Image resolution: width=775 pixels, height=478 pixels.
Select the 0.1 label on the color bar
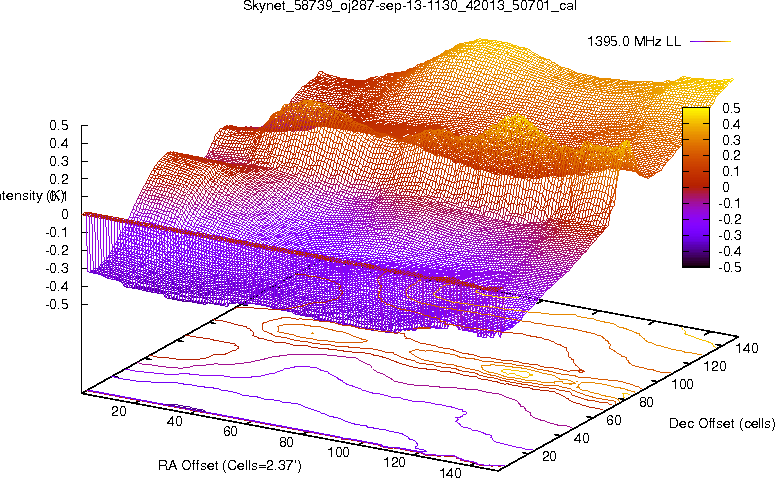(x=732, y=172)
